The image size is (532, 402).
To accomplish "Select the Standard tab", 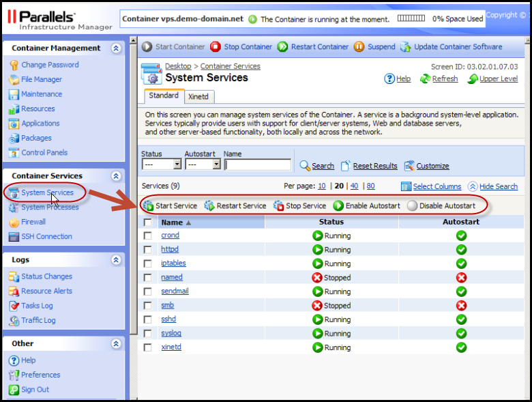I will click(164, 96).
